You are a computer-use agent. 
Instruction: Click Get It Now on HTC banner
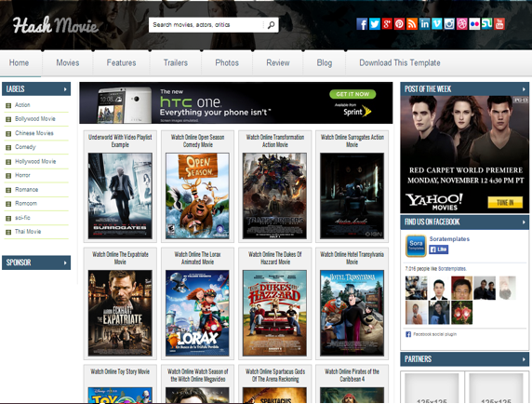pos(352,94)
